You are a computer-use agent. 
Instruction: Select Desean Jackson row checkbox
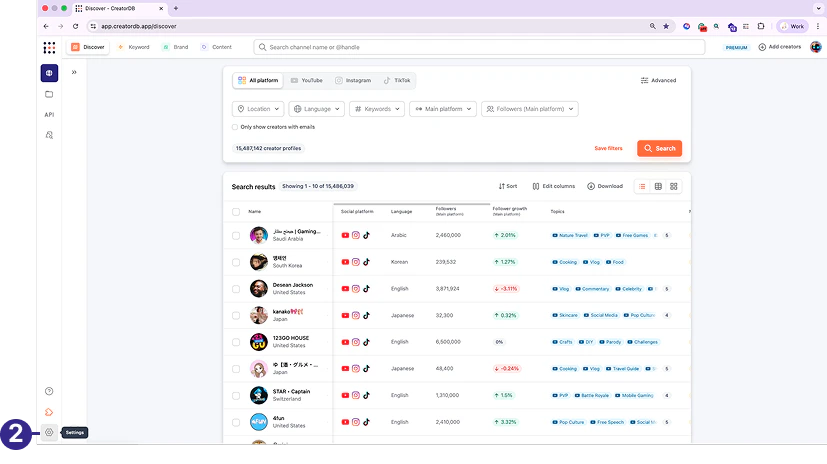pyautogui.click(x=236, y=289)
